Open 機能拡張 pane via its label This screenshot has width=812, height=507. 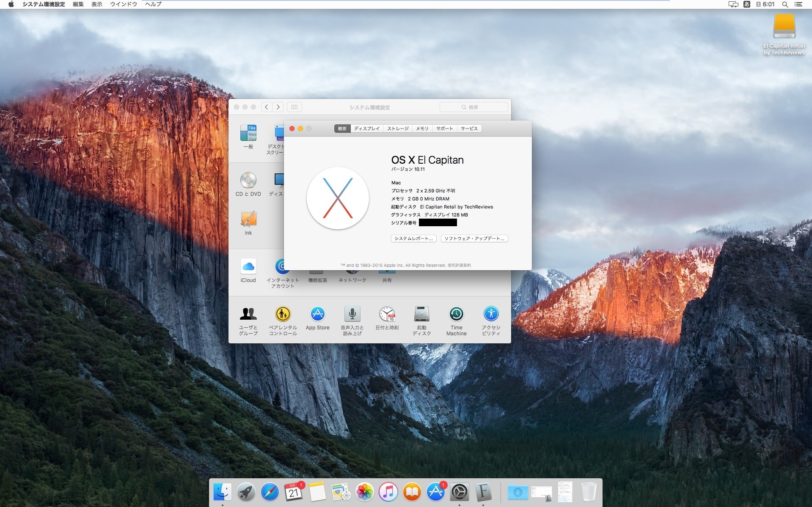coord(318,280)
